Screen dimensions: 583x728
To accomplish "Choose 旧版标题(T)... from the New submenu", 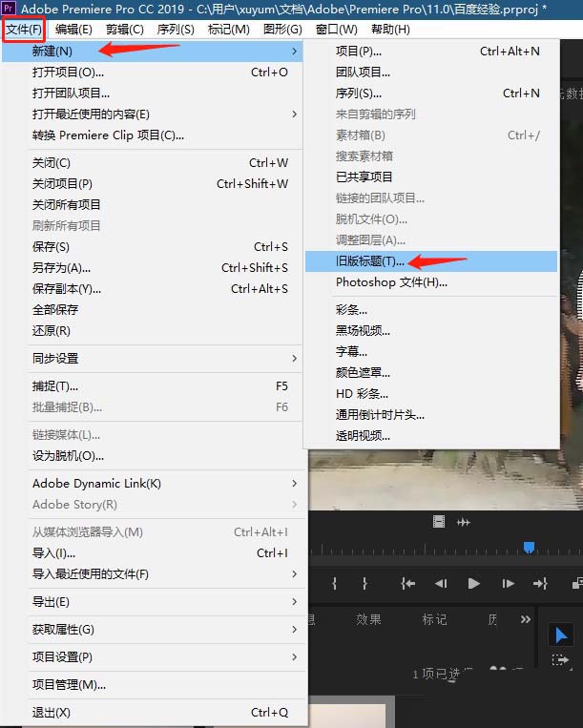I will point(370,260).
